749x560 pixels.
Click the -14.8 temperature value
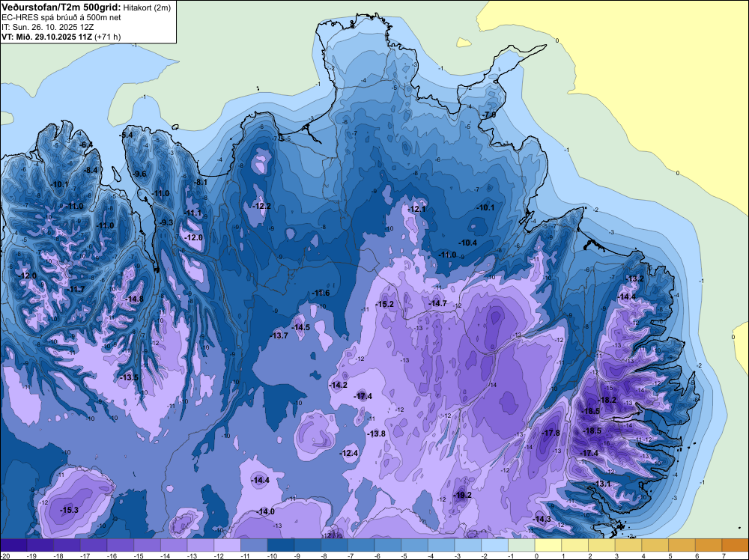click(x=134, y=299)
